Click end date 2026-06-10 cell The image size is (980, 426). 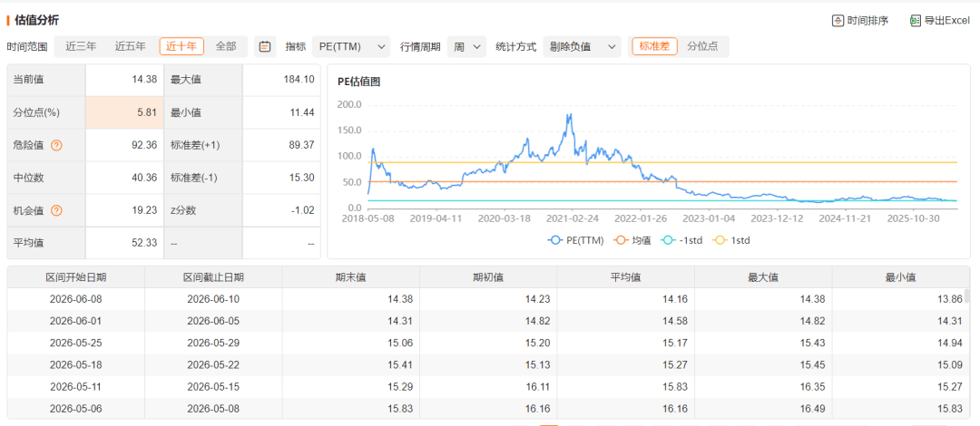pos(213,299)
